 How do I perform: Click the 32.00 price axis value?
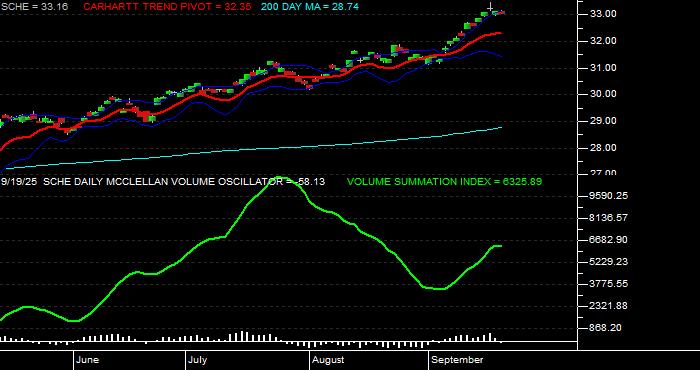pyautogui.click(x=604, y=41)
